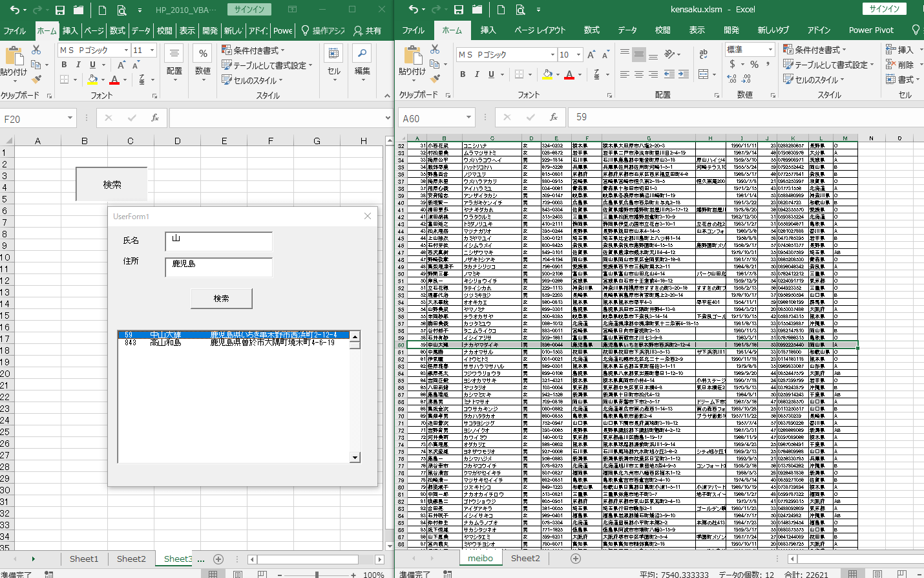Toggle Bold in HP_2010_VBA ribbon

coord(64,65)
